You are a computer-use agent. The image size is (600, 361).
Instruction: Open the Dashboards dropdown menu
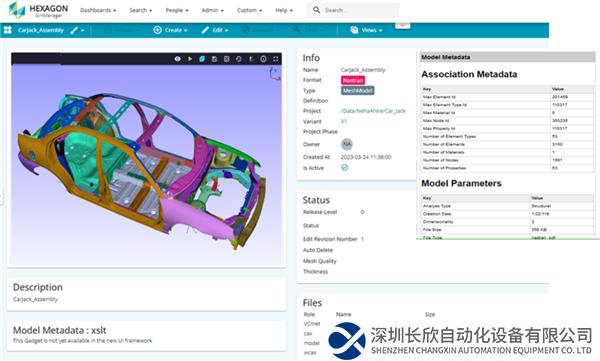tap(98, 10)
